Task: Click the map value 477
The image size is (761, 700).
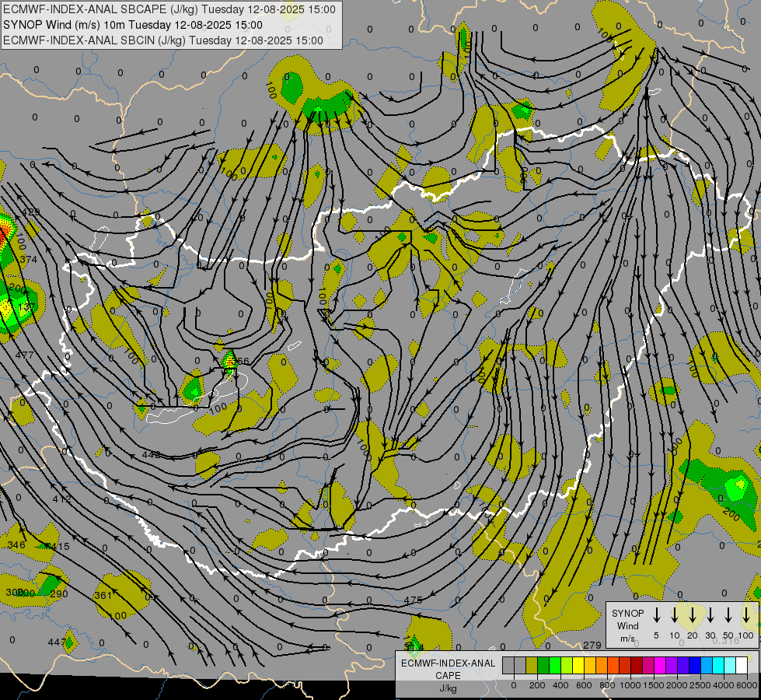Action: coord(24,355)
